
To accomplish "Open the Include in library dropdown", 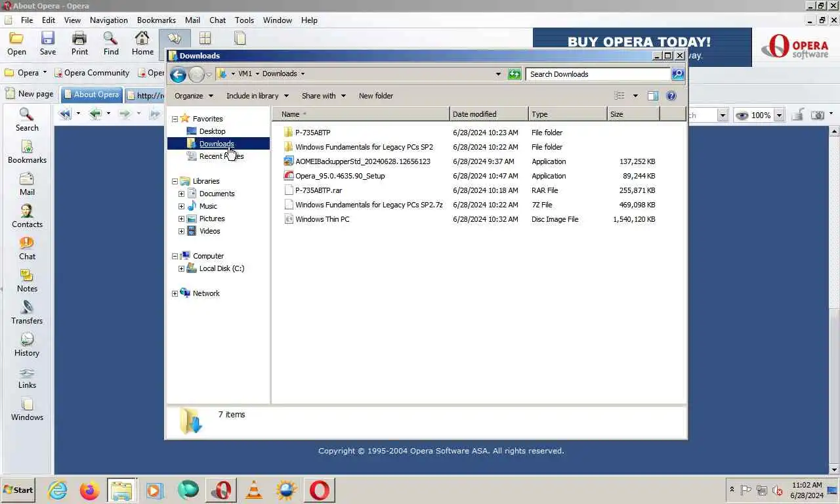I will click(257, 96).
